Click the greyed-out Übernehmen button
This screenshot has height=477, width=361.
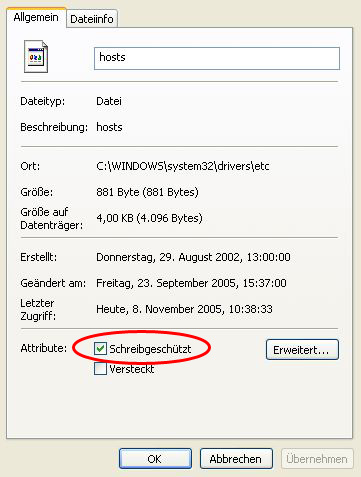pyautogui.click(x=317, y=459)
